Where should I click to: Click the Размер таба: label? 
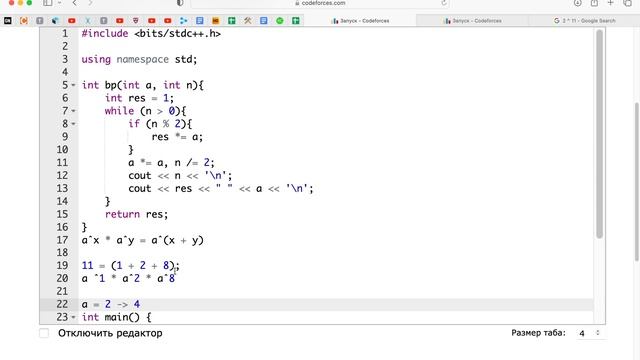tap(538, 333)
